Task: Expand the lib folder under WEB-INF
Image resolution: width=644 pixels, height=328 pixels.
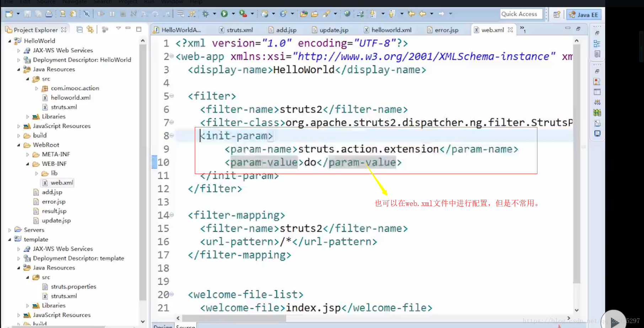Action: tap(36, 173)
